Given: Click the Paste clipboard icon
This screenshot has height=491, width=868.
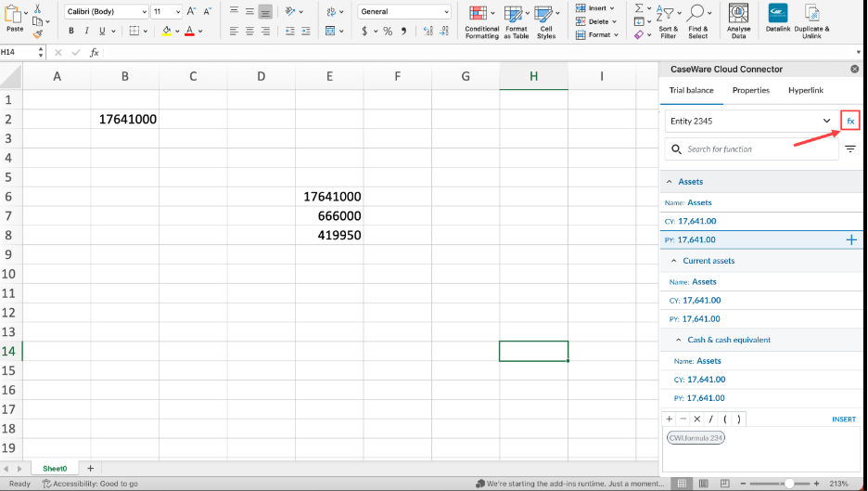Looking at the screenshot, I should coord(13,14).
